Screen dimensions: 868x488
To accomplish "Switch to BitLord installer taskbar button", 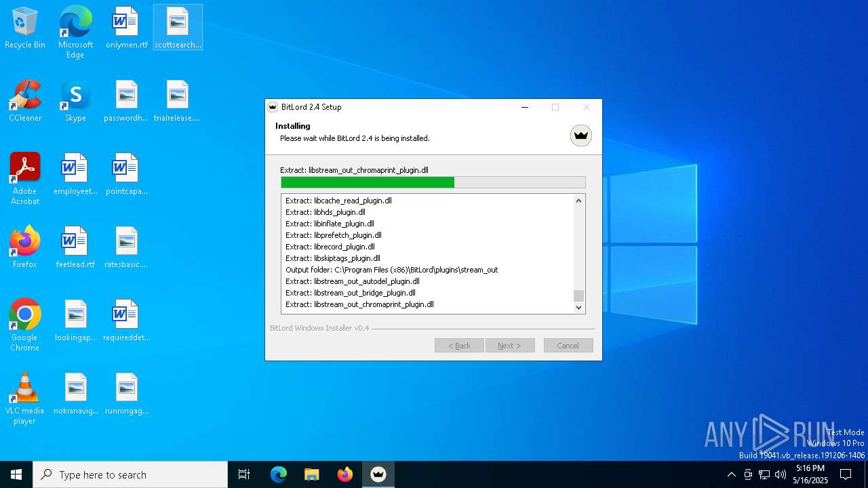I will click(x=378, y=474).
